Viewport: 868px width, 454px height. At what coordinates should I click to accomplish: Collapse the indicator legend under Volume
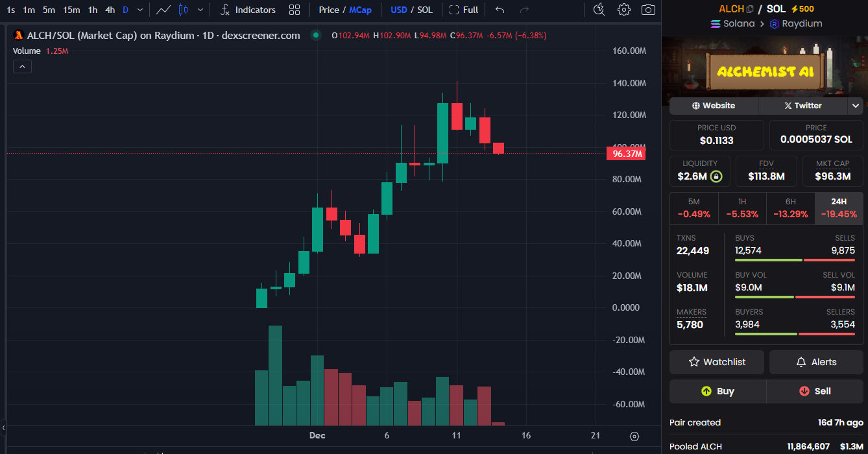point(22,66)
